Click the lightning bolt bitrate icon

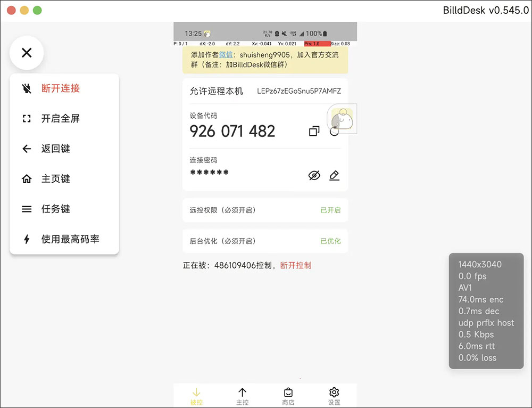[x=27, y=239]
